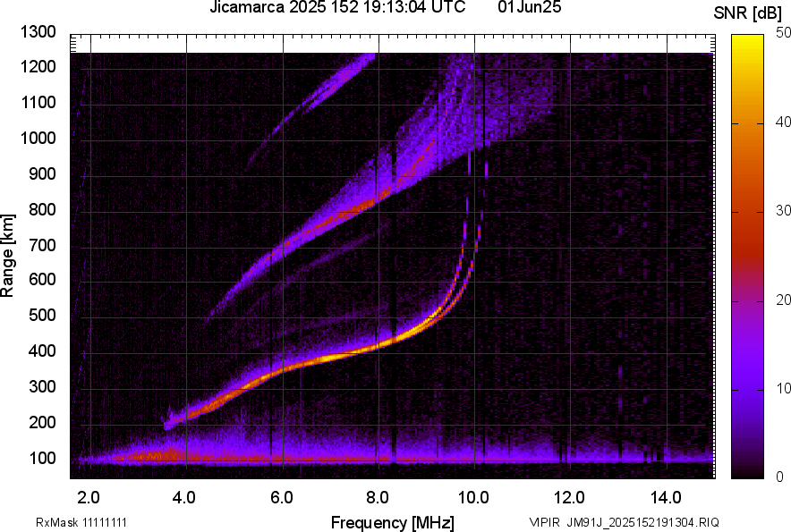Viewport: 791px width, 532px height.
Task: Click the frequency tick label "14.0"
Action: coord(666,498)
